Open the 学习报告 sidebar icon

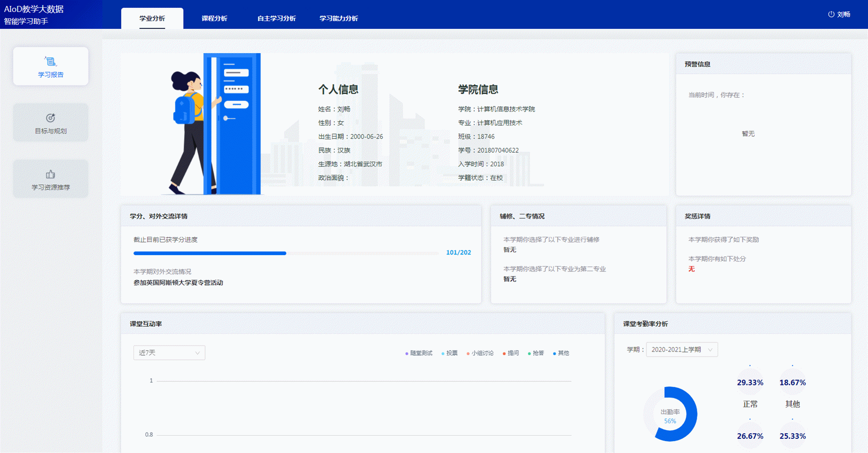pos(50,62)
